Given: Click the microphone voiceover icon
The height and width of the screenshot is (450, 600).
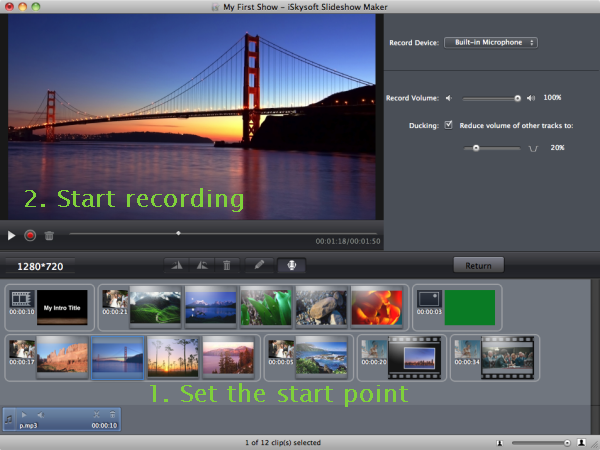Looking at the screenshot, I should click(x=292, y=265).
